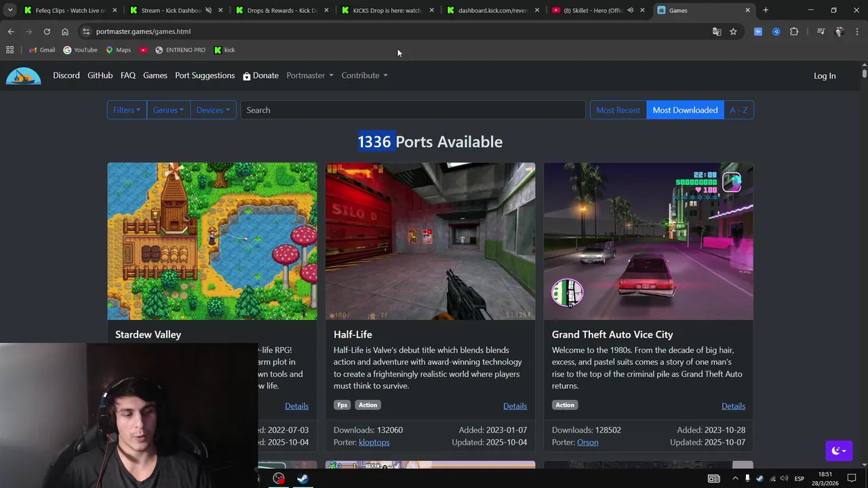Image resolution: width=868 pixels, height=488 pixels.
Task: Expand the Genres dropdown
Action: [168, 110]
